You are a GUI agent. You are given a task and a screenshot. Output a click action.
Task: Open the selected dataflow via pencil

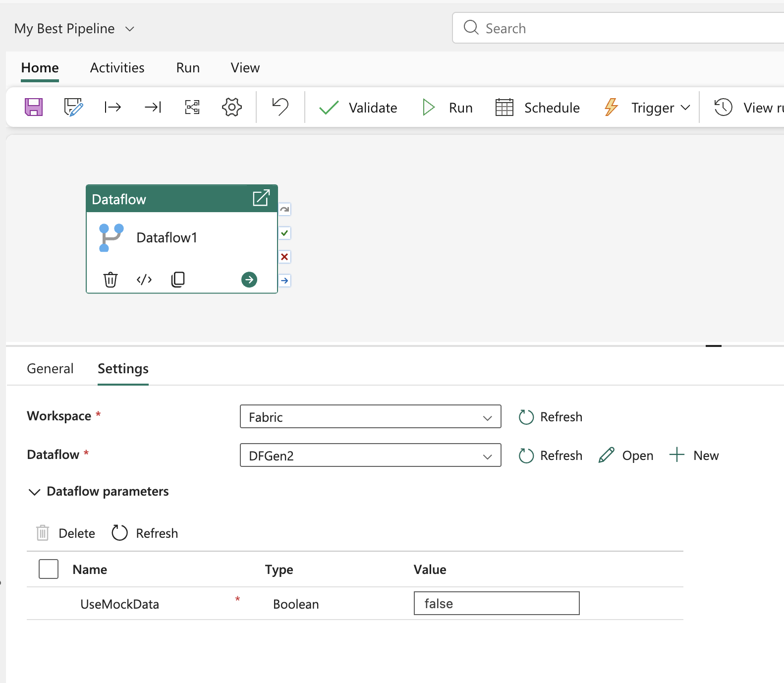(x=626, y=455)
